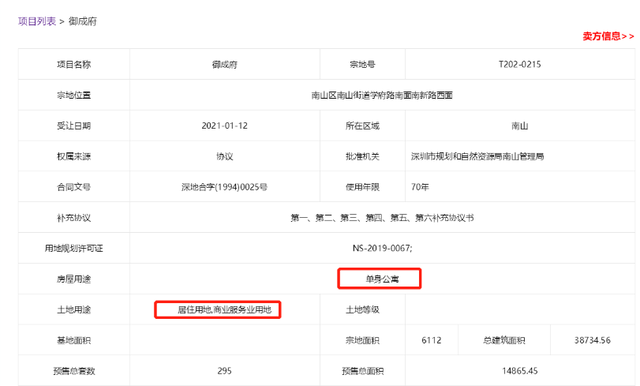The width and height of the screenshot is (640, 386).
Task: Select breadcrumb text 御成府
Action: [83, 21]
